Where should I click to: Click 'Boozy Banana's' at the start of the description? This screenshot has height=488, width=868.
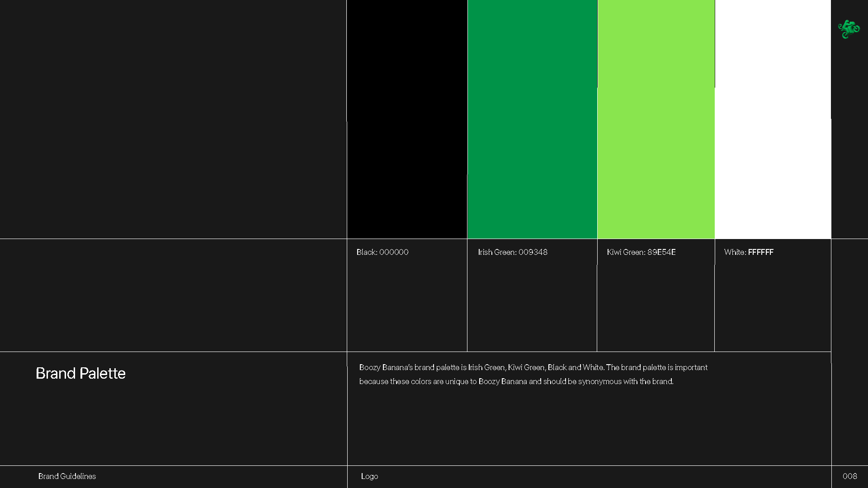tap(386, 367)
